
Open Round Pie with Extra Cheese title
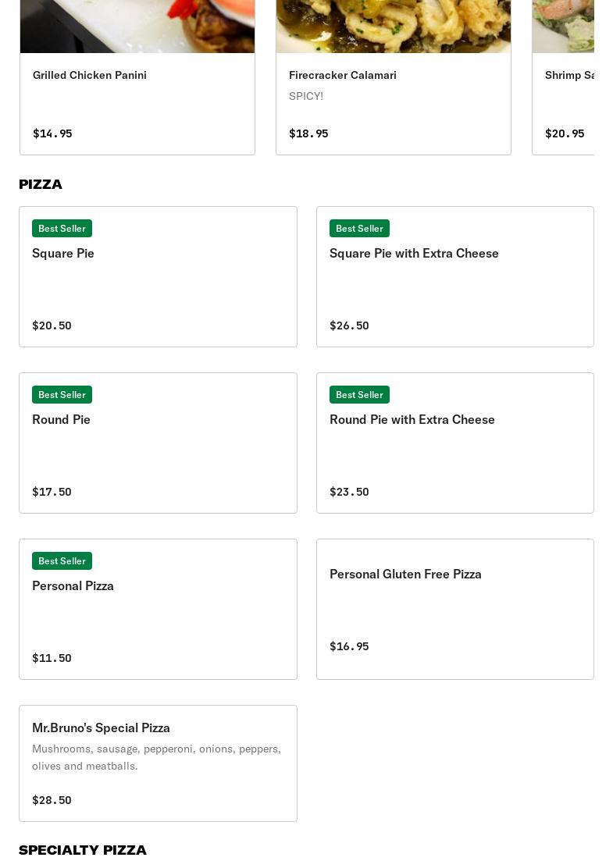point(412,419)
